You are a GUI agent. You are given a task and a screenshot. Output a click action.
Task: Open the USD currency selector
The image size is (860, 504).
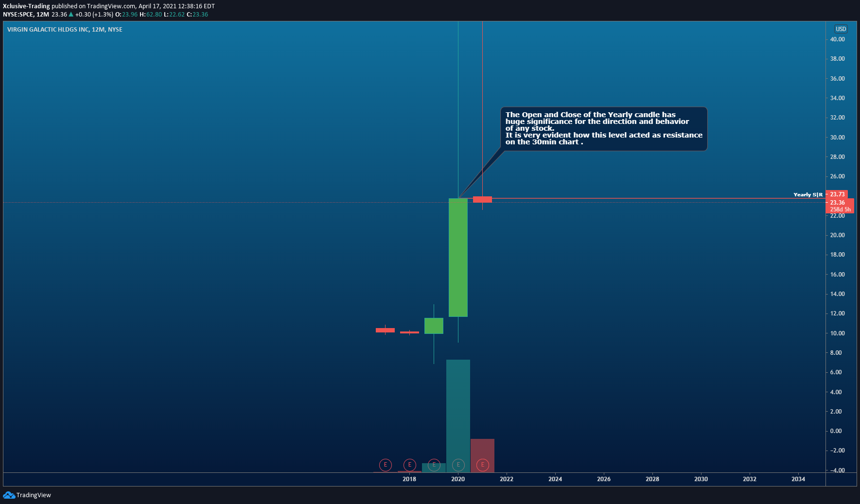pos(841,29)
